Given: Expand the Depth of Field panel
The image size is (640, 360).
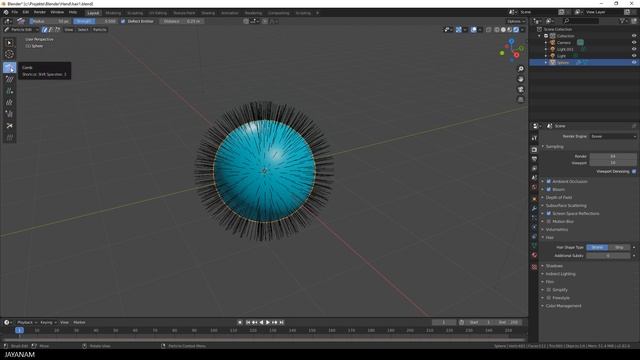Looking at the screenshot, I should click(x=559, y=198).
